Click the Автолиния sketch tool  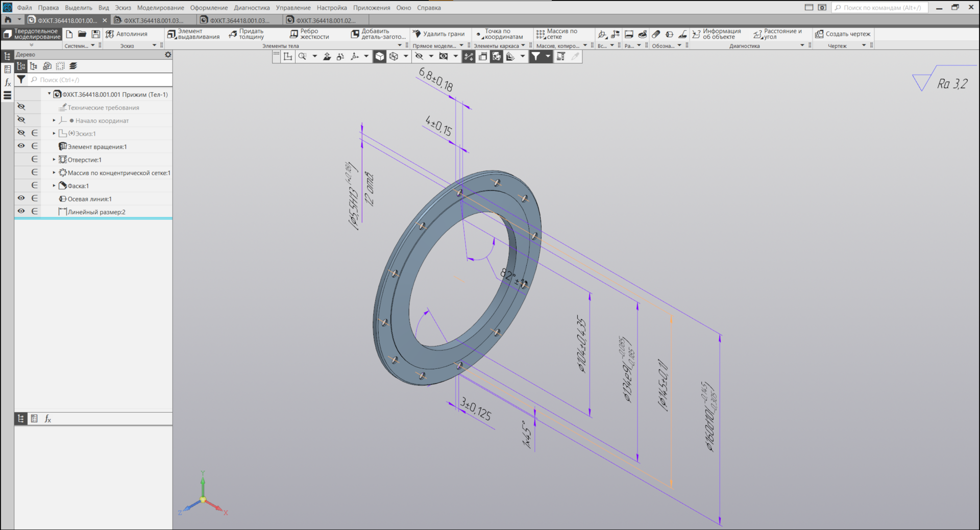pyautogui.click(x=126, y=34)
